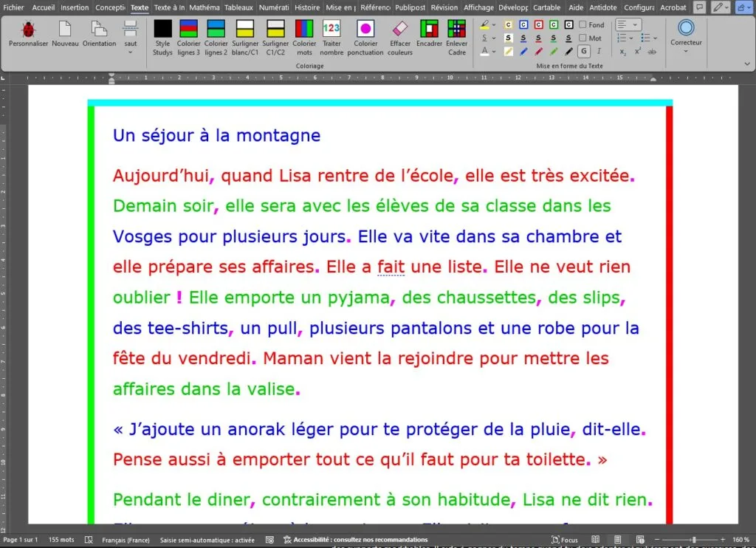This screenshot has width=756, height=548.
Task: Toggle italic I button
Action: 599,51
